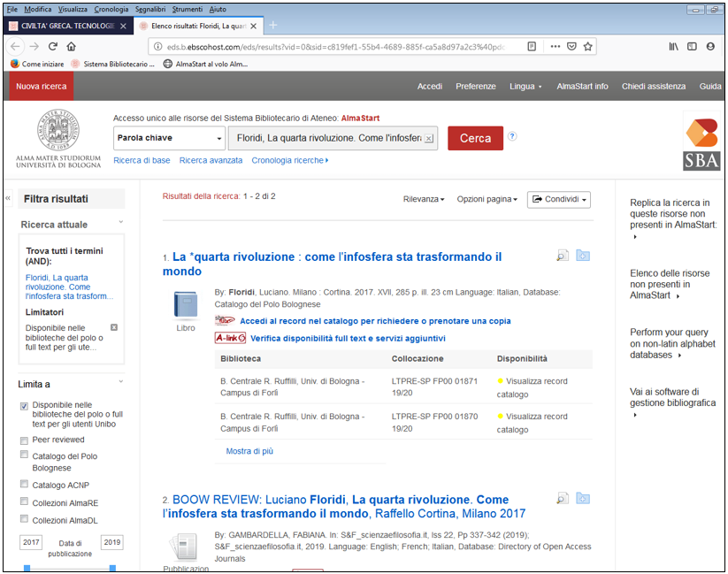Enable the Peer reviewed checkbox
The image size is (728, 574).
[25, 440]
